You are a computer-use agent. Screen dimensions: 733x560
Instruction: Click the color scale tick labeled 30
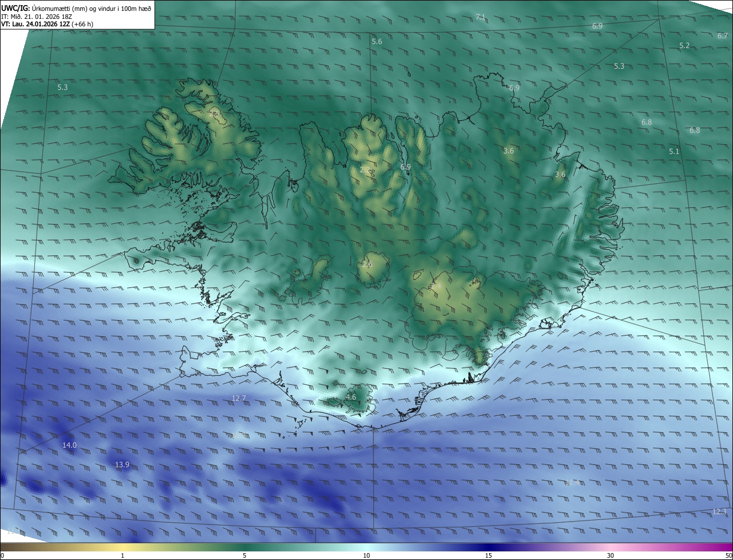610,555
